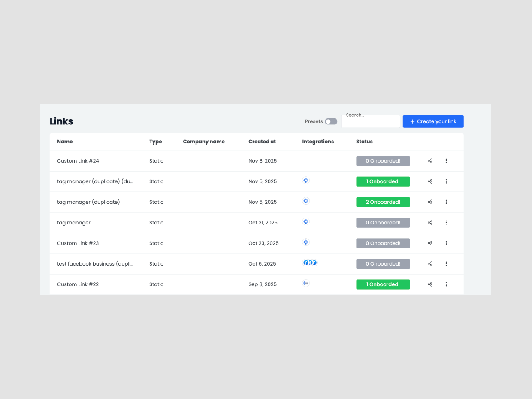Focus the Search input field
Image resolution: width=532 pixels, height=399 pixels.
371,123
